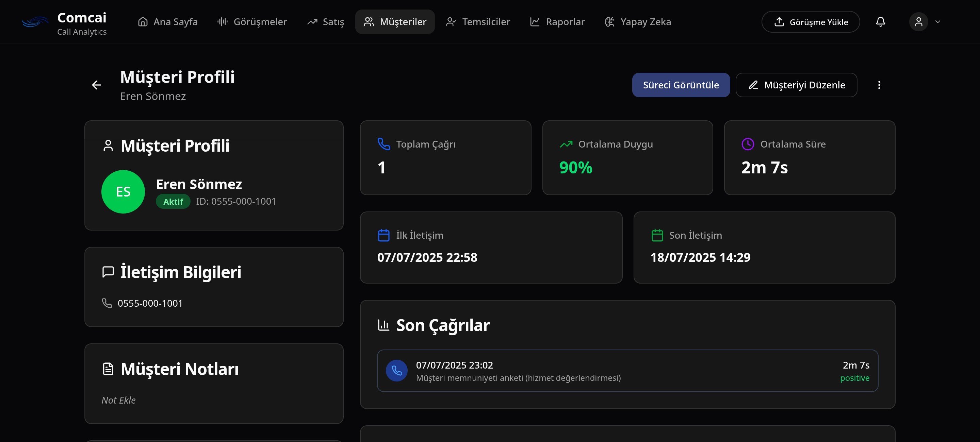Click the Görüşme Yükle button
980x442 pixels.
tap(810, 22)
